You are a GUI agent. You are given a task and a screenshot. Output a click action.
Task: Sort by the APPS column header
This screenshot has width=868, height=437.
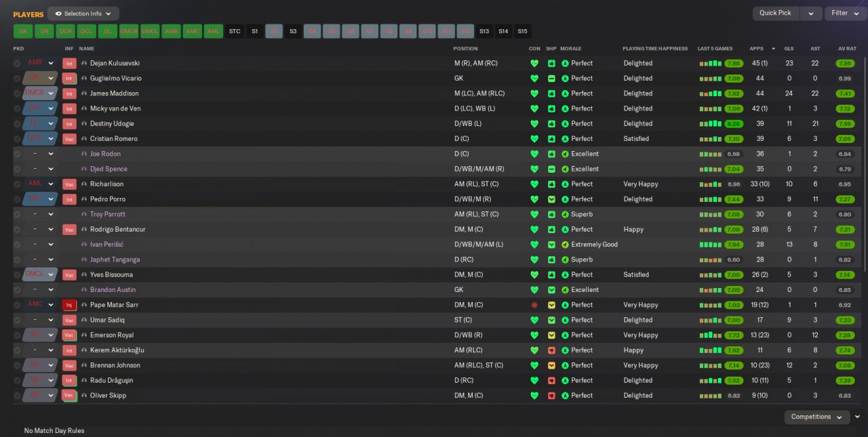[756, 49]
